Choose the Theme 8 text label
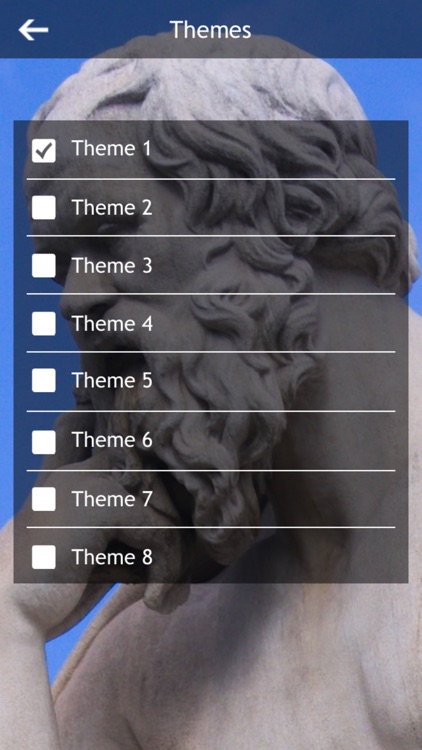This screenshot has width=422, height=750. [x=112, y=557]
